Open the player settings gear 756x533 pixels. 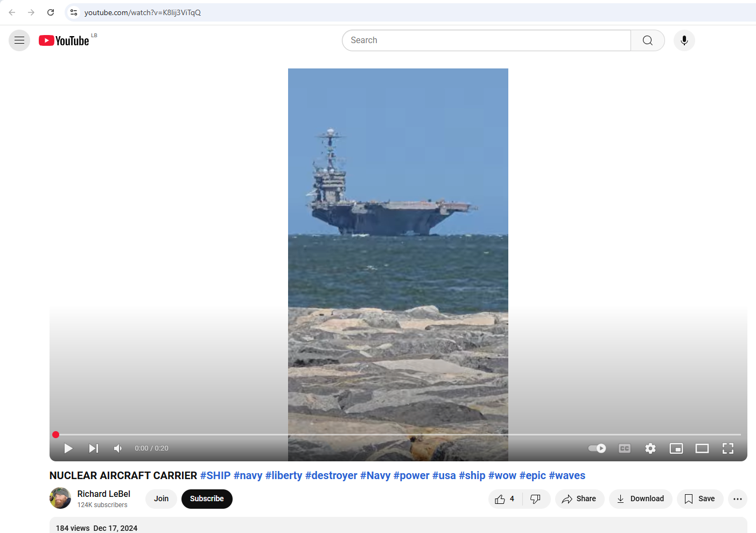coord(650,448)
